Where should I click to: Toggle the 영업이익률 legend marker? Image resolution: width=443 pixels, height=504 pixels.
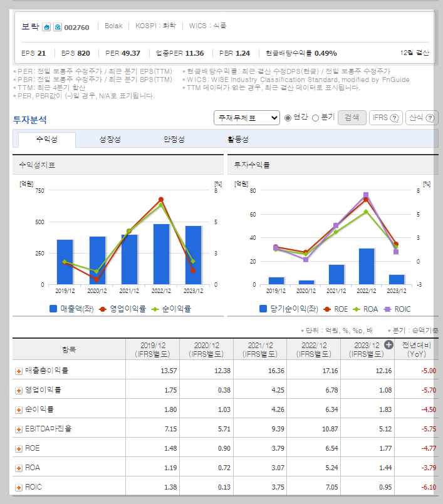pos(103,309)
